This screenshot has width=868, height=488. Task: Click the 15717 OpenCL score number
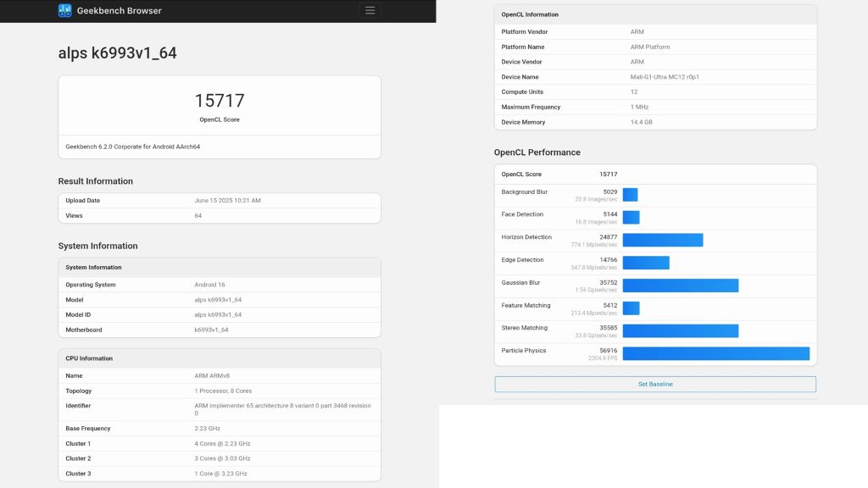[220, 101]
